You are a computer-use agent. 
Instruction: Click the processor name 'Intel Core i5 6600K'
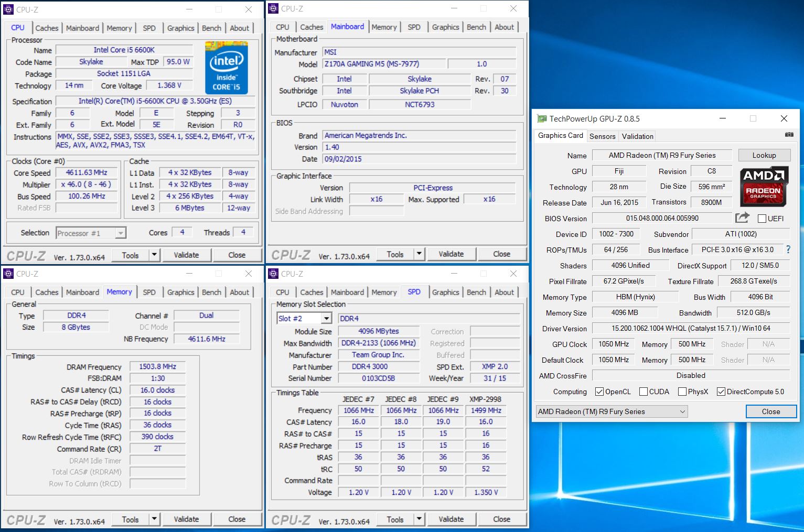(x=124, y=50)
